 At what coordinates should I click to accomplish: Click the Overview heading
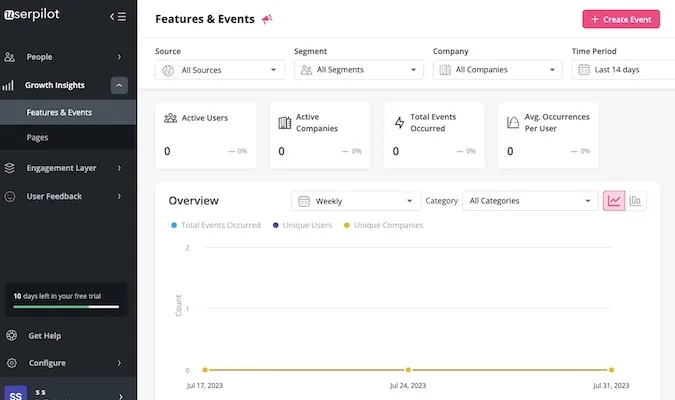[194, 201]
